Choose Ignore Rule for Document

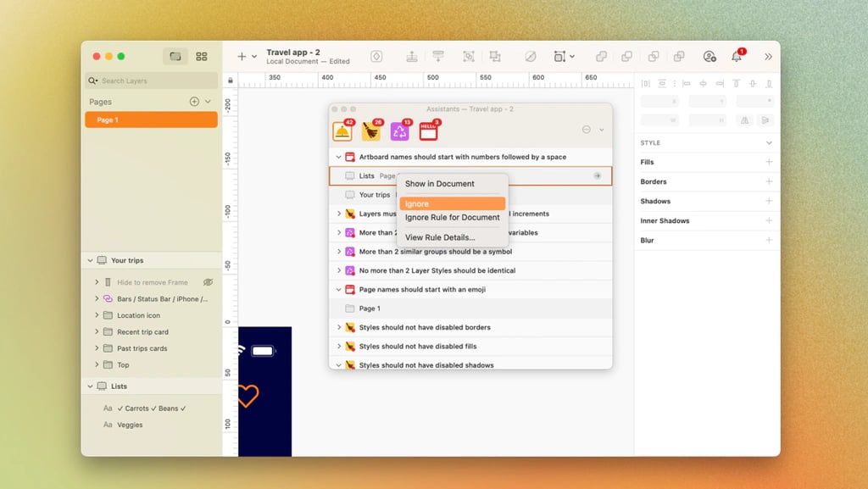pyautogui.click(x=452, y=218)
